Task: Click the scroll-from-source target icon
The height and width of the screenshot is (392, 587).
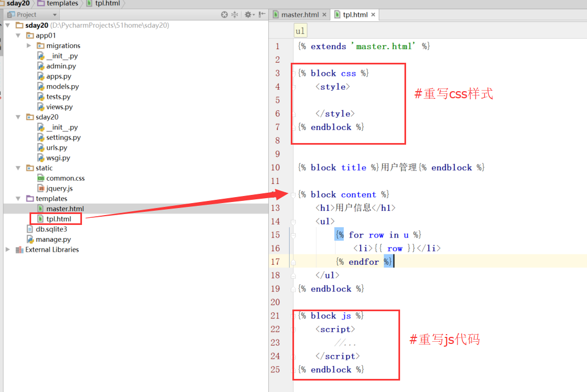Action: pyautogui.click(x=224, y=15)
